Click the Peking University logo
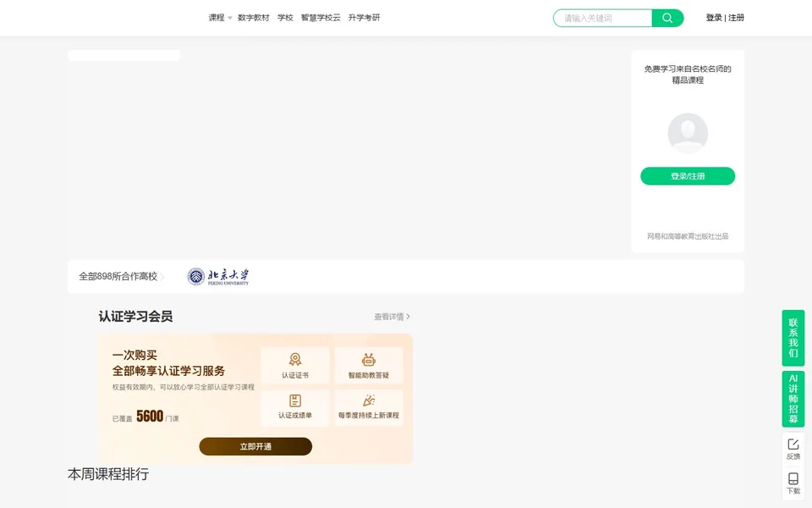This screenshot has width=812, height=508. [x=218, y=276]
